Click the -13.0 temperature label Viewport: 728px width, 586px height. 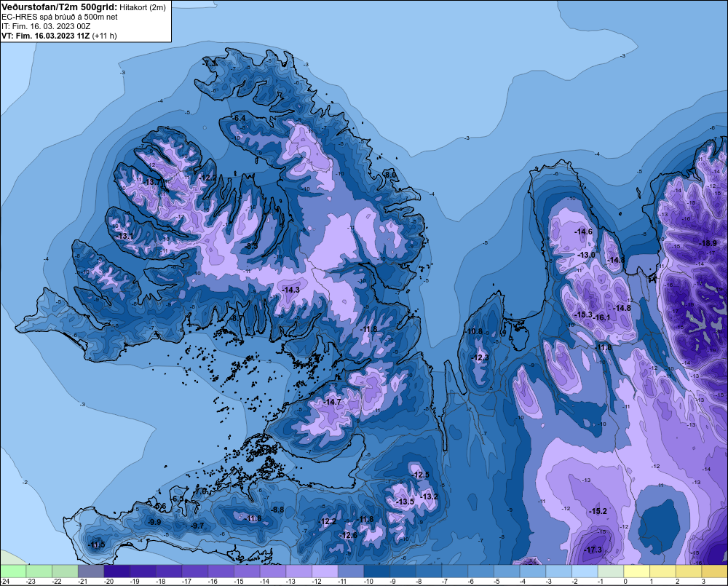(586, 255)
